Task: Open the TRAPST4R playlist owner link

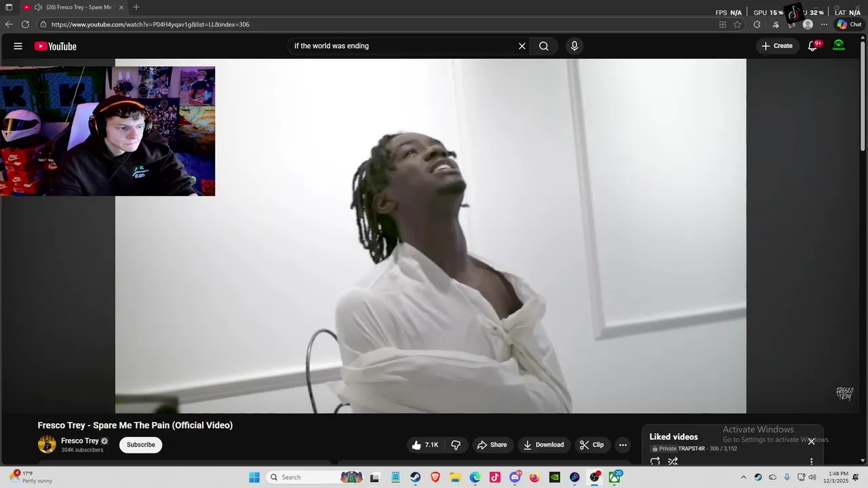Action: (x=692, y=449)
